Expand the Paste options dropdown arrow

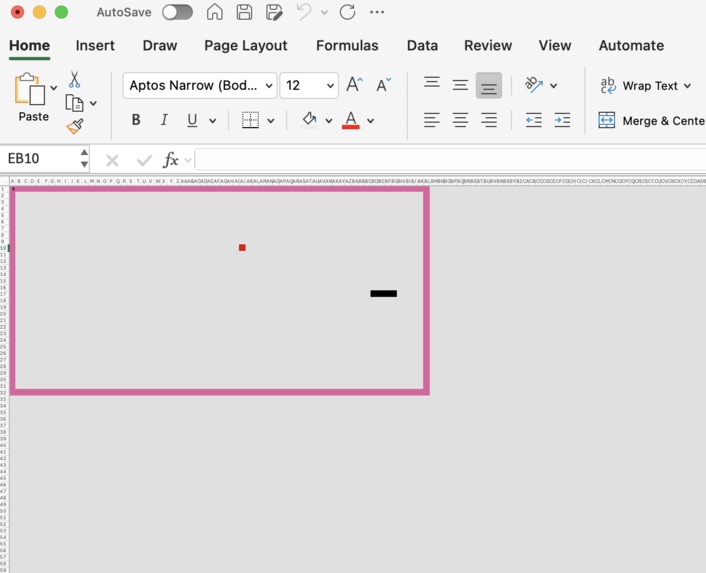54,88
